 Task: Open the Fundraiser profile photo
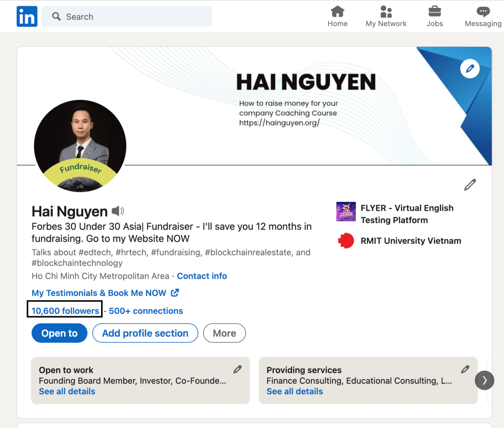[x=80, y=145]
